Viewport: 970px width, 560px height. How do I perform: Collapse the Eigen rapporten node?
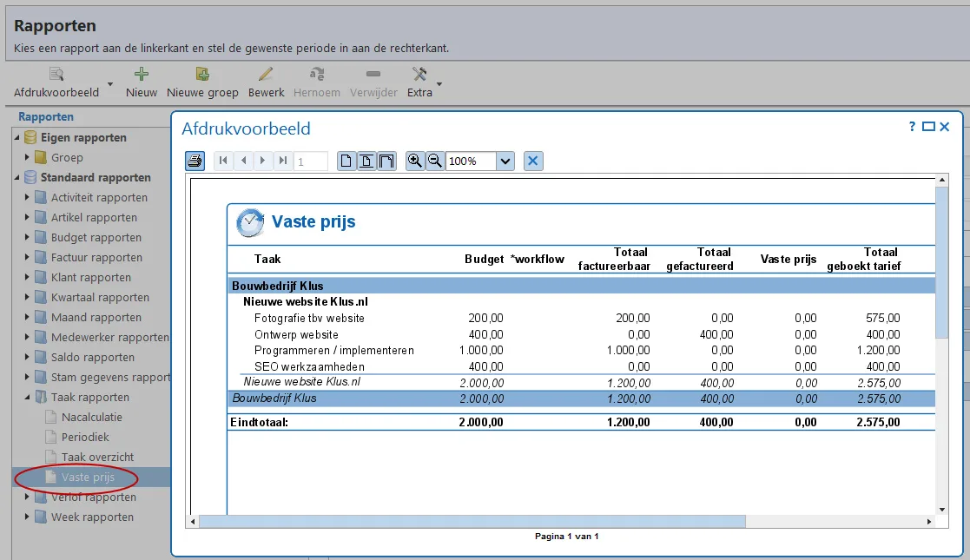tap(17, 137)
